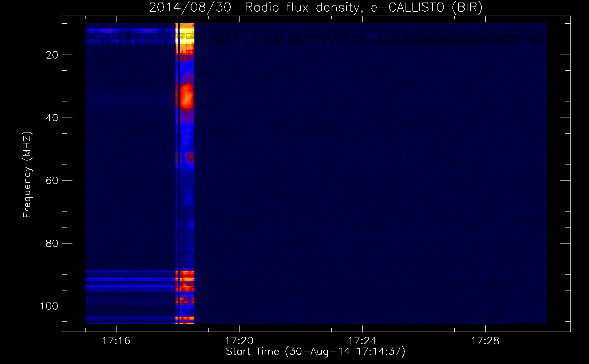The image size is (589, 364).
Task: Click the 100 frequency tick label
Action: (x=50, y=306)
